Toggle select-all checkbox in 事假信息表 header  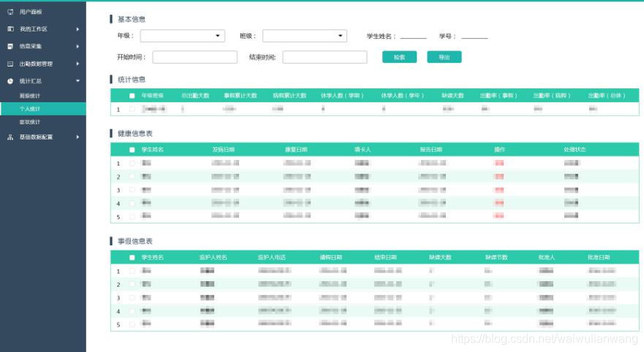click(132, 258)
